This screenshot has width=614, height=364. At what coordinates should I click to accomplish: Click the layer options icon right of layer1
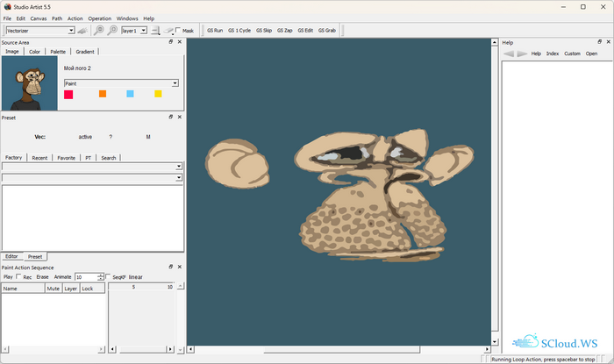click(155, 31)
